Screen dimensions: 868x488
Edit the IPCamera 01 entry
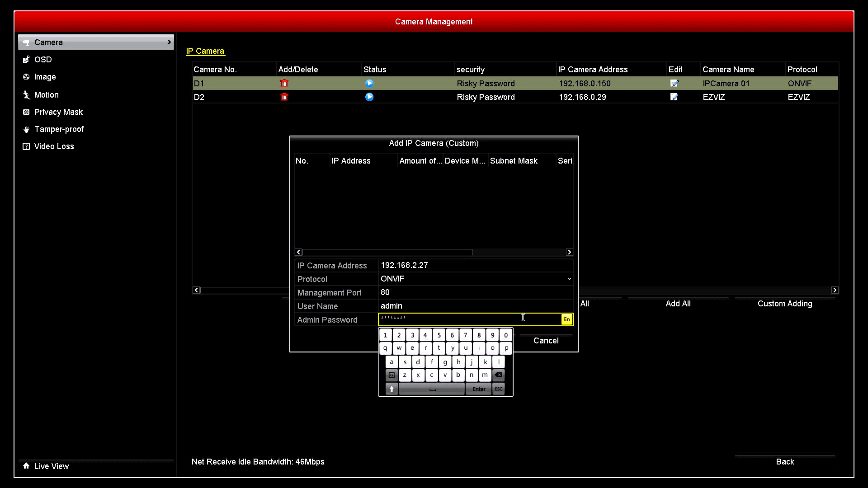tap(674, 83)
